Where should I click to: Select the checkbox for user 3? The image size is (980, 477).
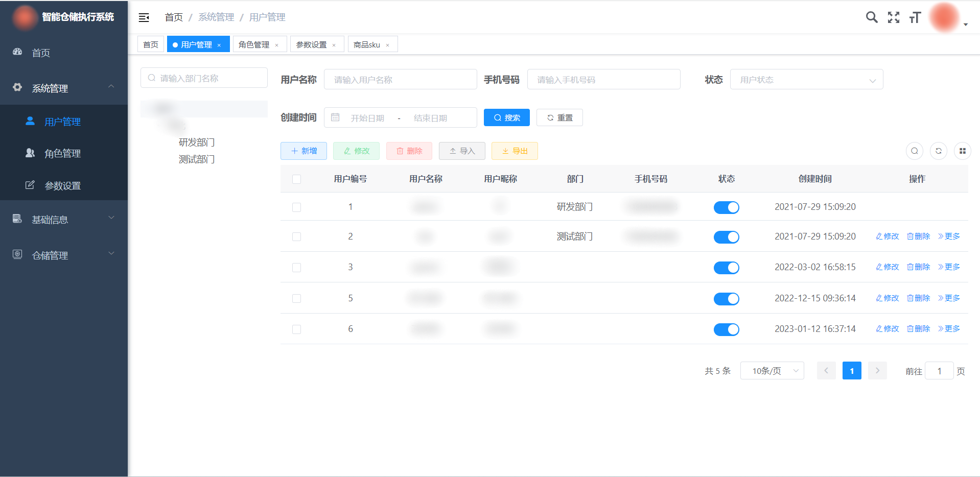click(x=296, y=268)
